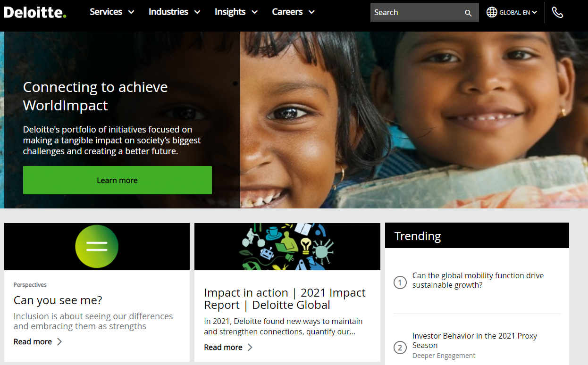588x365 pixels.
Task: Open Investor Behavior in 2021 Proxy Season
Action: [475, 340]
